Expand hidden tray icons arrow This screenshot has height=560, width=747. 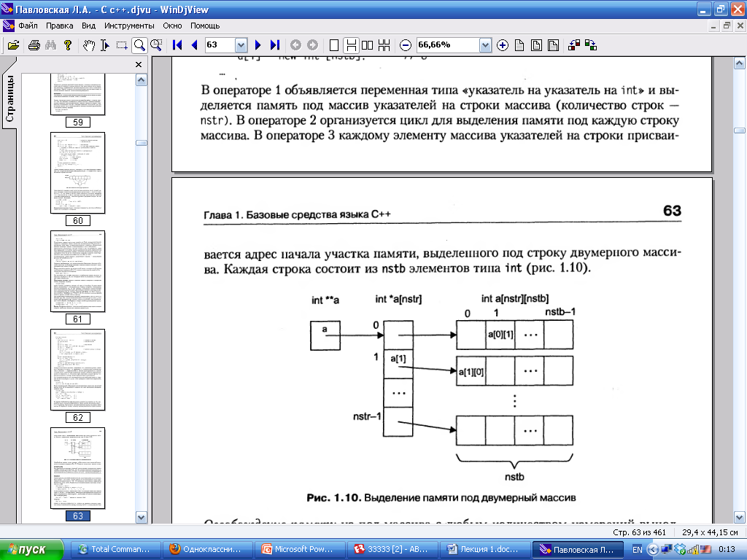point(653,550)
